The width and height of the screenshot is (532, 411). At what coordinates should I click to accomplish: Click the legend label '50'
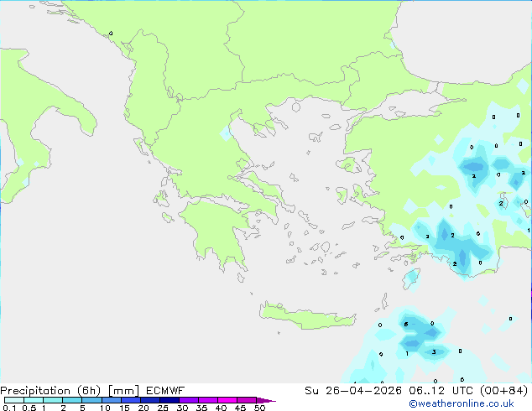tap(260, 408)
